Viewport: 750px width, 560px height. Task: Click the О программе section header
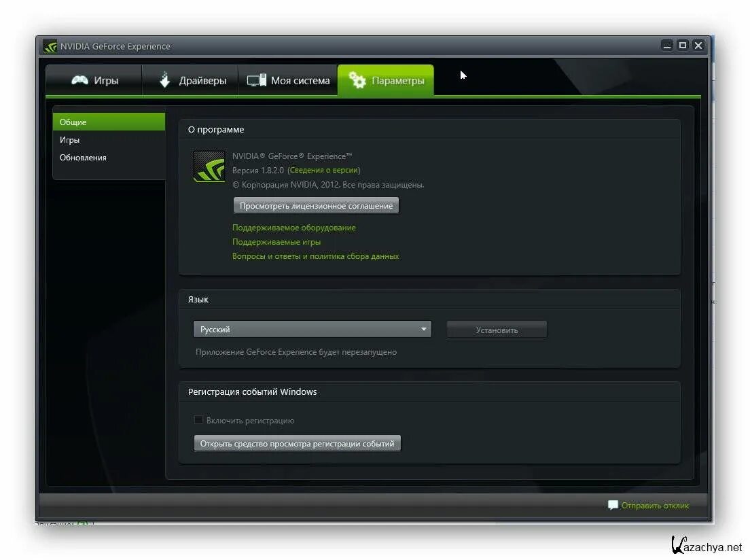pyautogui.click(x=216, y=129)
